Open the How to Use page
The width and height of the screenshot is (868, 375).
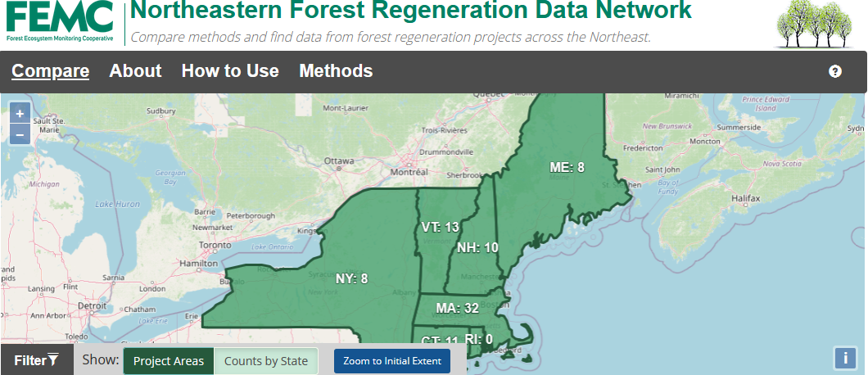click(x=230, y=71)
